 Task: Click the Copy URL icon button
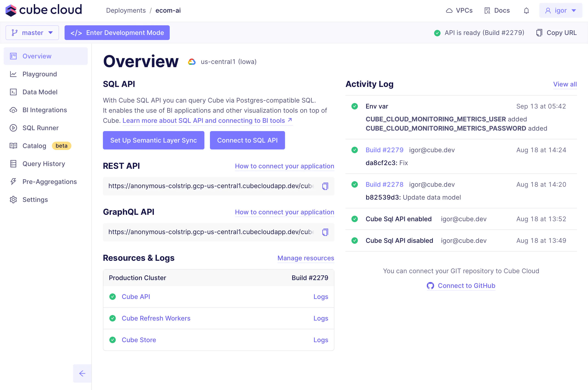[556, 33]
